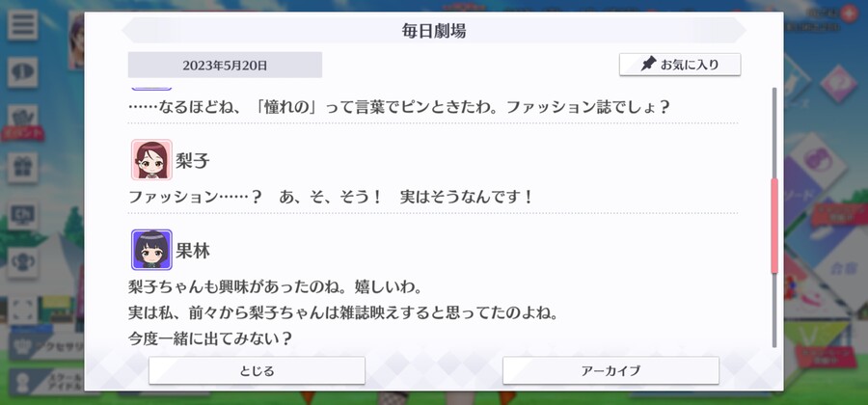Open the スクールアイドル menu item
Screen dimensions: 868x405
(x=47, y=382)
